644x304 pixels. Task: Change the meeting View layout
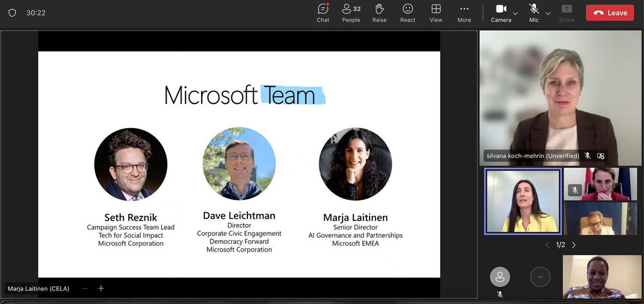[436, 13]
